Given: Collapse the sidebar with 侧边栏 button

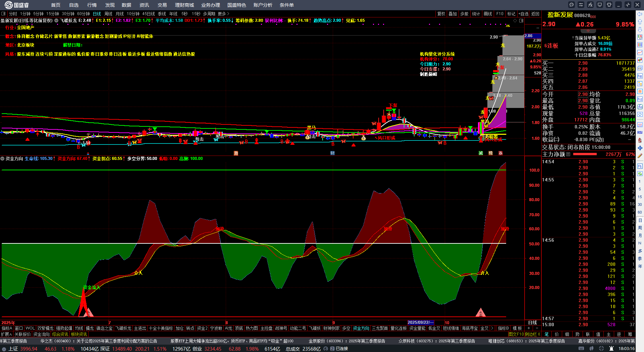Looking at the screenshot, I should click(531, 334).
